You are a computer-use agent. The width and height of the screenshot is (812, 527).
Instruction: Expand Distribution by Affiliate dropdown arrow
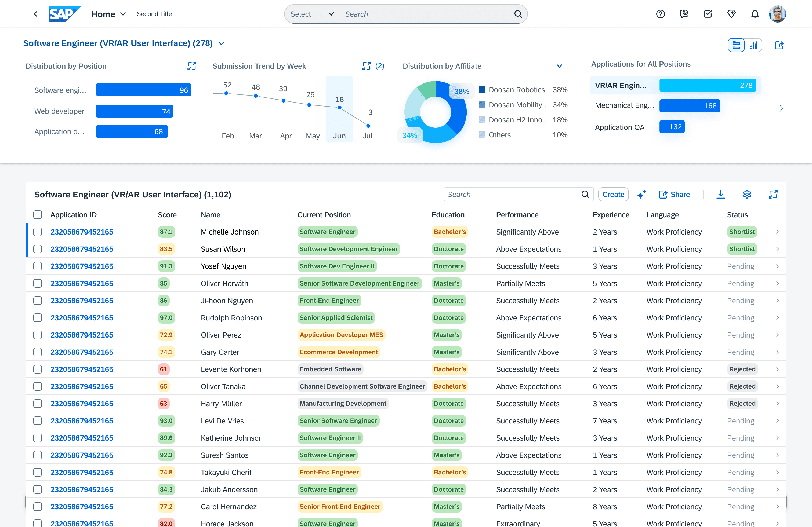(x=559, y=66)
